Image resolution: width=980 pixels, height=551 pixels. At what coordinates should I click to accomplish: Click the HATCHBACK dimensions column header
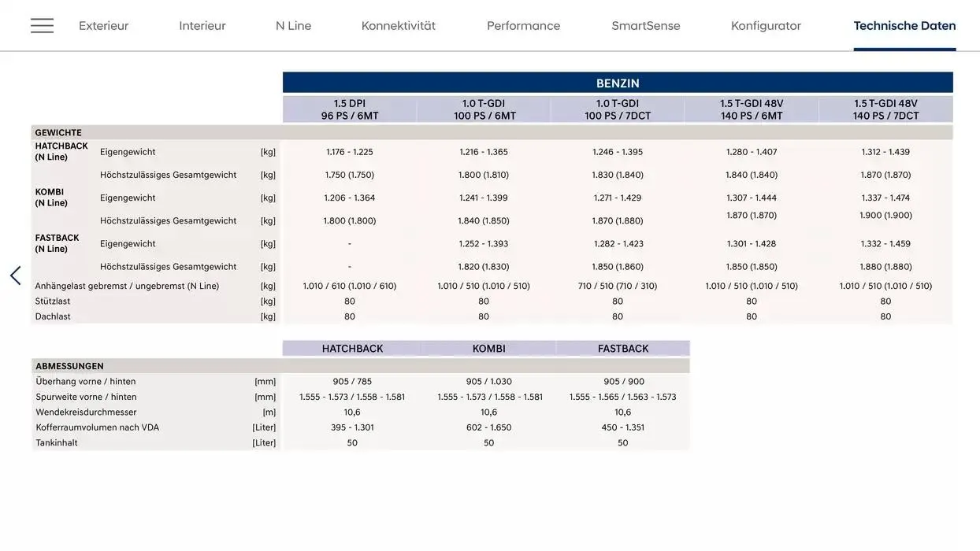[352, 349]
